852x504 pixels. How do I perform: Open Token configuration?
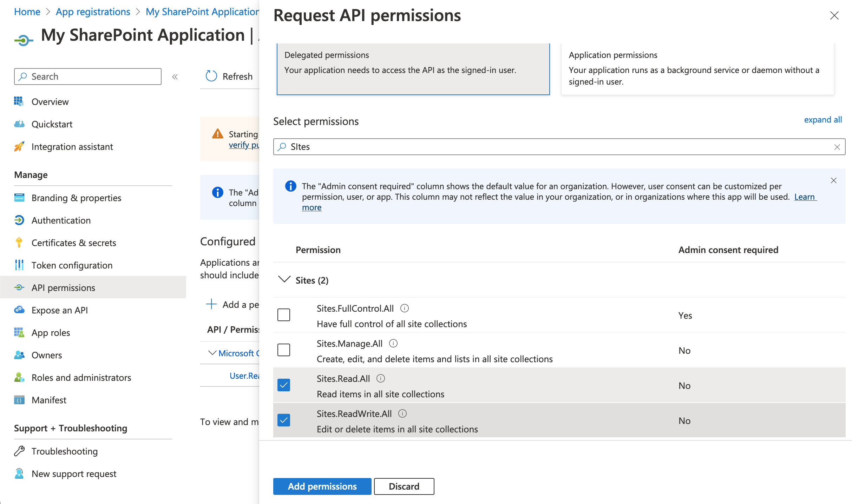pyautogui.click(x=72, y=265)
